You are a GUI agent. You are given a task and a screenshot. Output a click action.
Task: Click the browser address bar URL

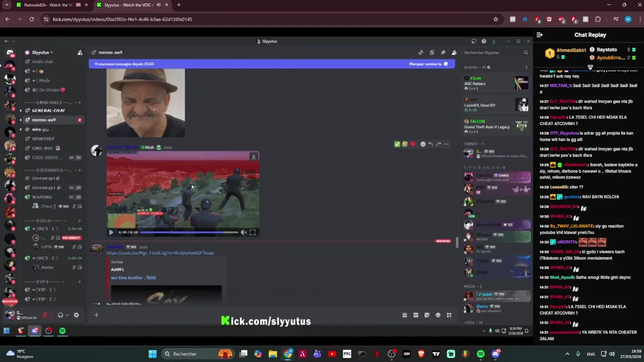coord(122,19)
